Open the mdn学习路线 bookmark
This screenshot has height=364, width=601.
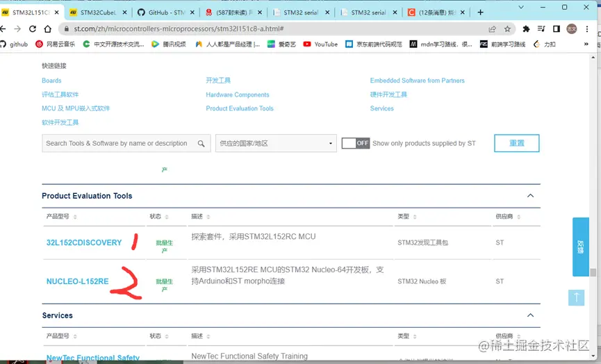coord(441,44)
